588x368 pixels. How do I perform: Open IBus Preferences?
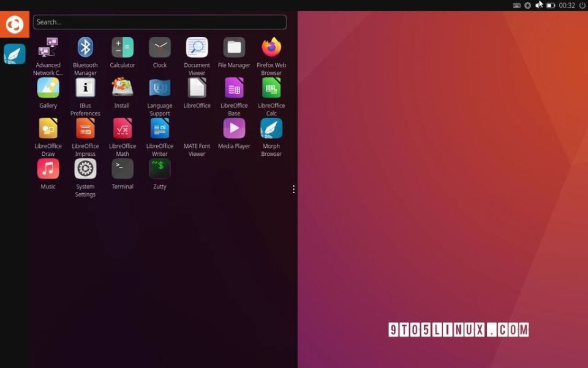tap(85, 88)
